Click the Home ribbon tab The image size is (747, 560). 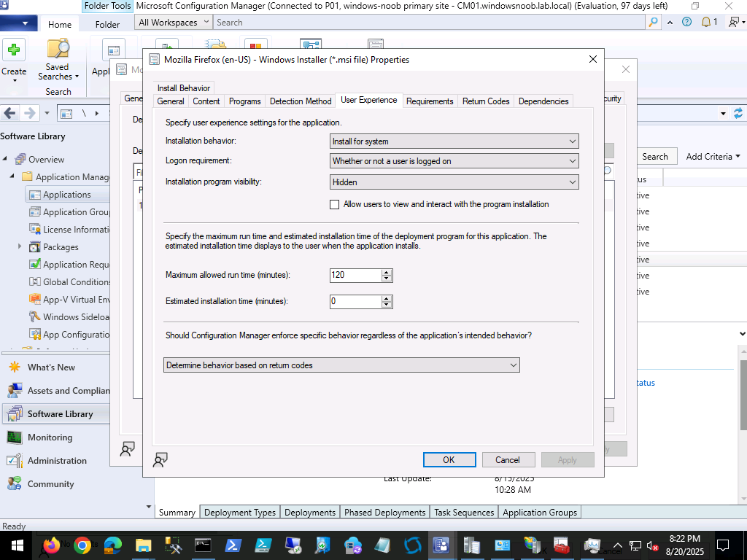(60, 24)
